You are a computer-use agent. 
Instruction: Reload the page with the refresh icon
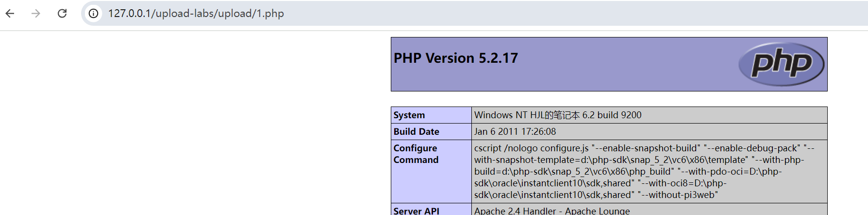(62, 13)
